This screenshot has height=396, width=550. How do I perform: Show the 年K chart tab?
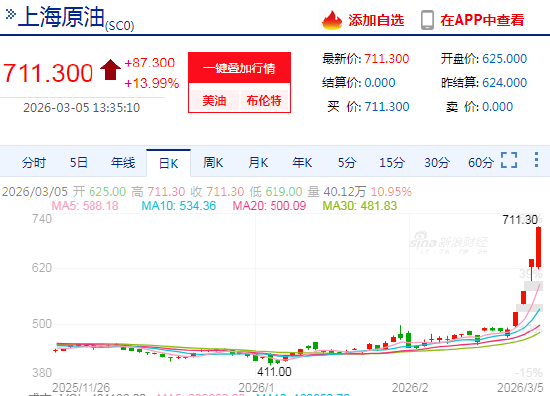point(302,163)
